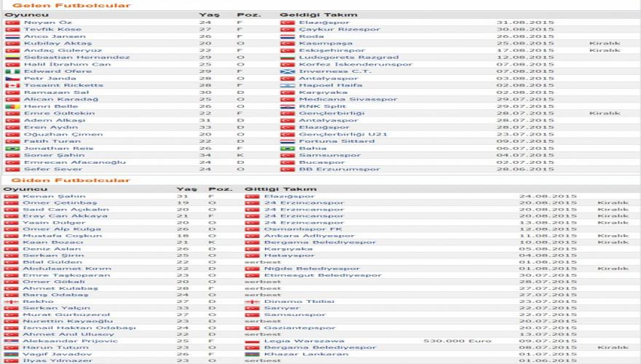Click the Canadian flag beside Tosaint Ricketts
The width and height of the screenshot is (641, 364).
[x=12, y=85]
